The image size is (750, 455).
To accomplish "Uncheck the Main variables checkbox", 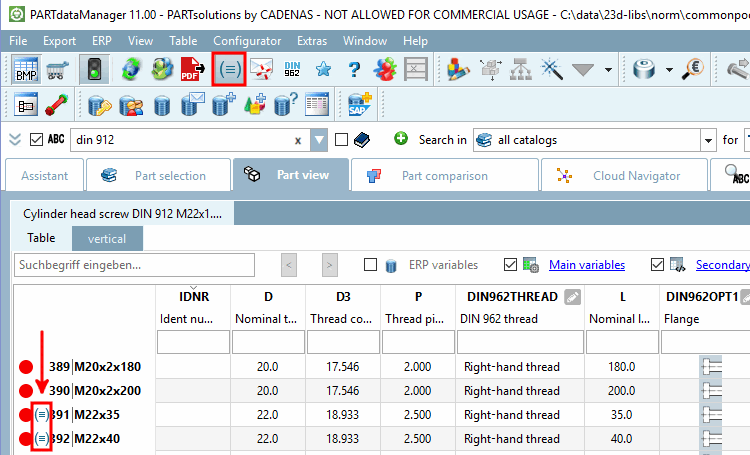I will 511,265.
